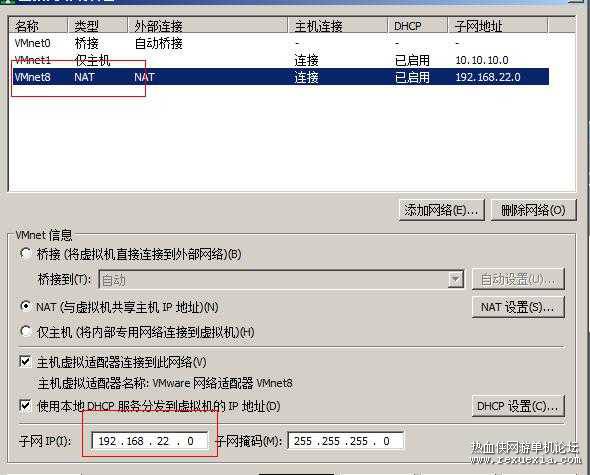The width and height of the screenshot is (590, 475).
Task: Click the 子网地址 column header
Action: point(498,26)
